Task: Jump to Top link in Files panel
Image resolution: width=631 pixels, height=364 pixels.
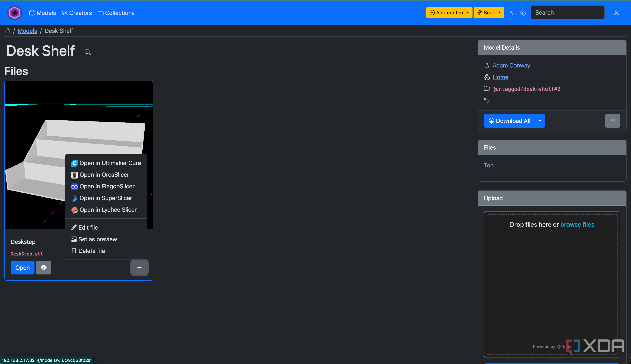Action: pos(489,165)
